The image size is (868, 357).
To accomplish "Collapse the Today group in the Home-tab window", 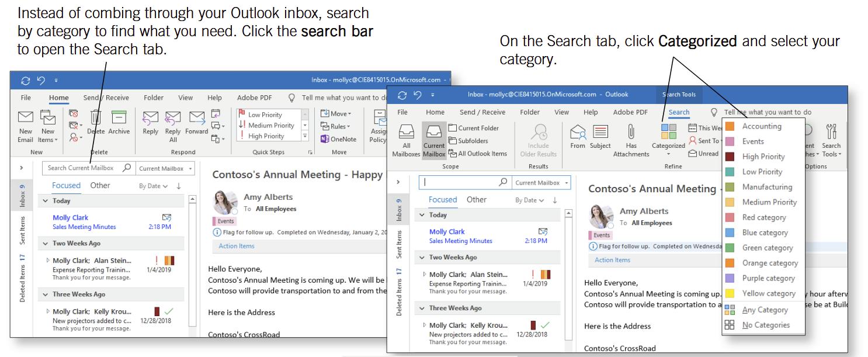I will coord(46,200).
